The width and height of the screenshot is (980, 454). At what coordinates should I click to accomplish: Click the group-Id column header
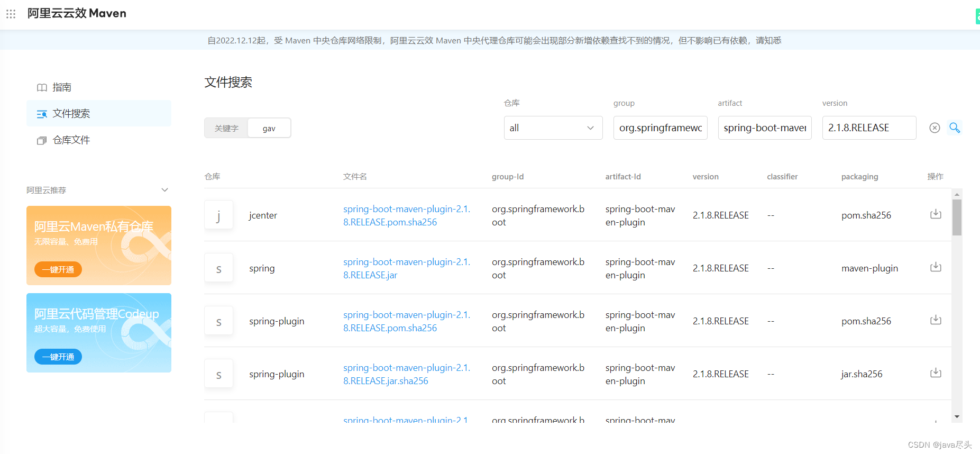508,177
